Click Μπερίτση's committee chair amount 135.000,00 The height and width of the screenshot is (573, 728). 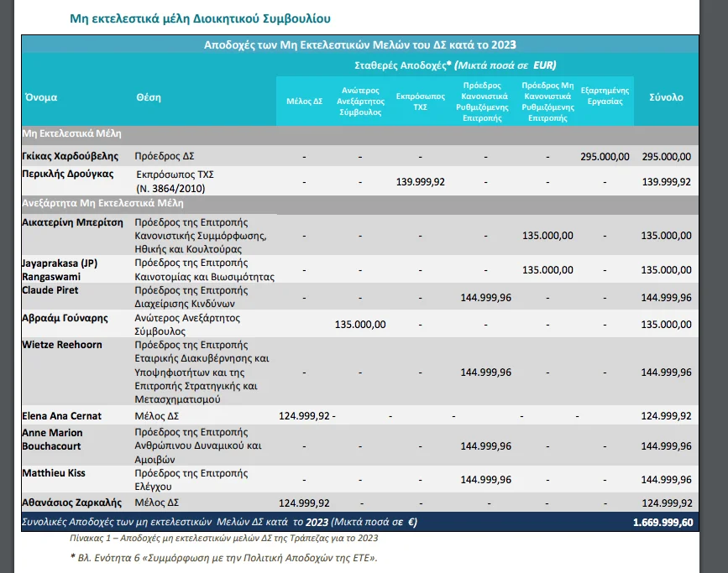click(x=547, y=236)
